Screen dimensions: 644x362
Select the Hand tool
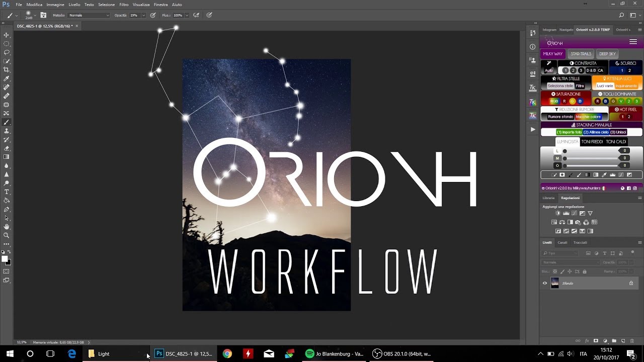pos(7,227)
